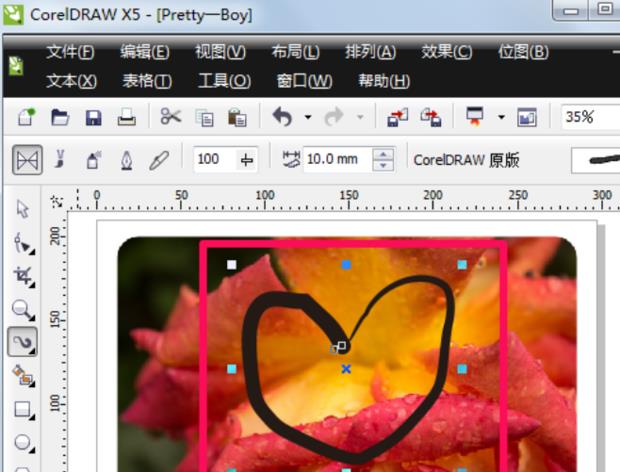Open the 排列(A) menu
Image resolution: width=620 pixels, height=472 pixels.
coord(370,52)
